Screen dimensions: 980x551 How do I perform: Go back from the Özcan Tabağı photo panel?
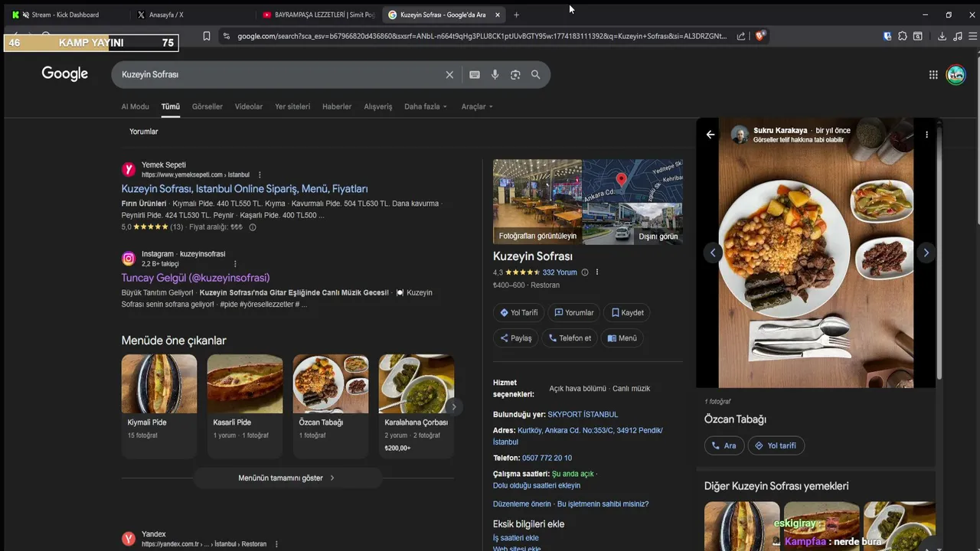(x=710, y=135)
